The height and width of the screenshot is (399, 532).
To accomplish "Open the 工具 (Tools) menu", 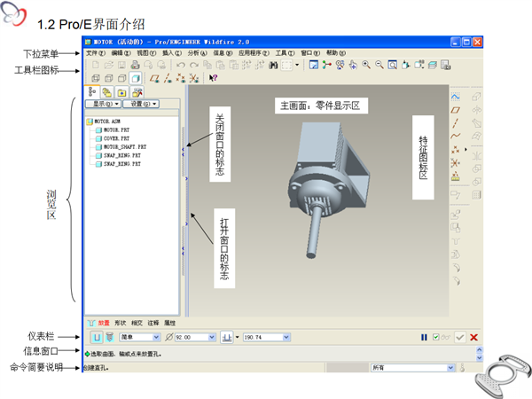I will [285, 53].
